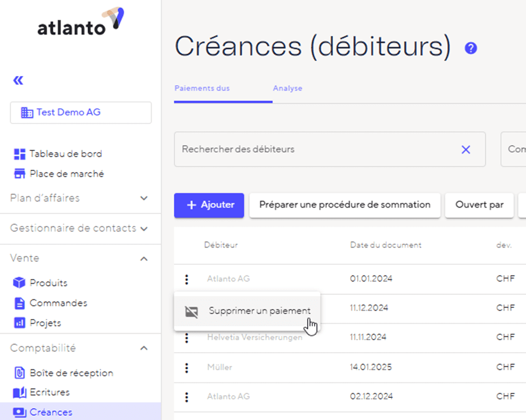Viewport: 526px width, 420px height.
Task: Open the help question mark icon
Action: click(470, 49)
